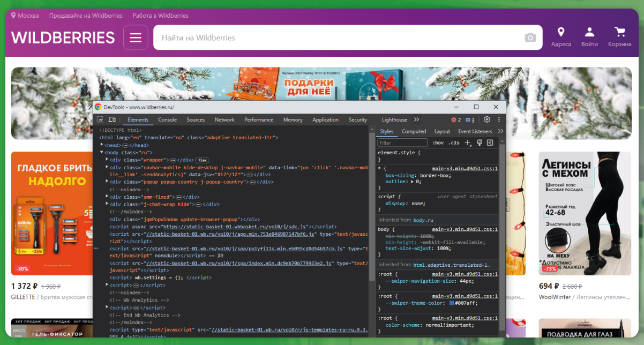The width and height of the screenshot is (644, 345).
Task: Click the red errors counter showing 2
Action: [456, 120]
